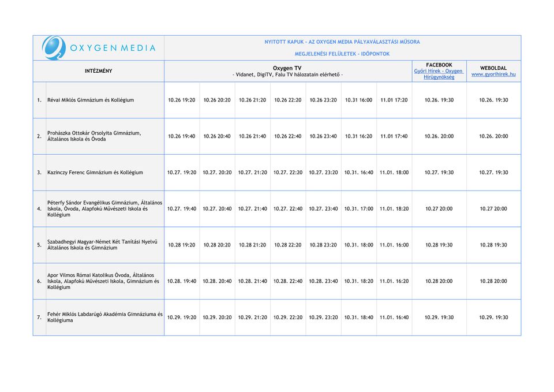
Task: Select the Prohászka Ottokár Orsolyita Gimnázium cell
Action: 94,136
